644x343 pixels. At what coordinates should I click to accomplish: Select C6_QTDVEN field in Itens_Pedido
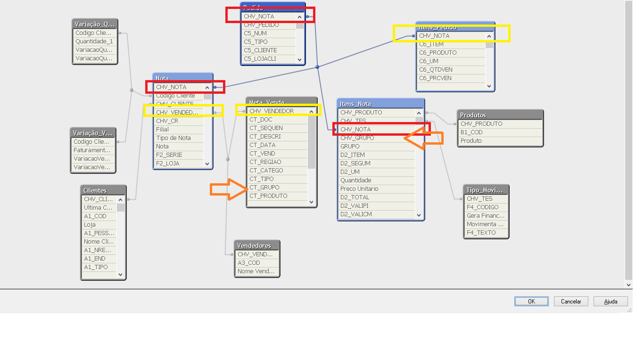click(x=451, y=70)
